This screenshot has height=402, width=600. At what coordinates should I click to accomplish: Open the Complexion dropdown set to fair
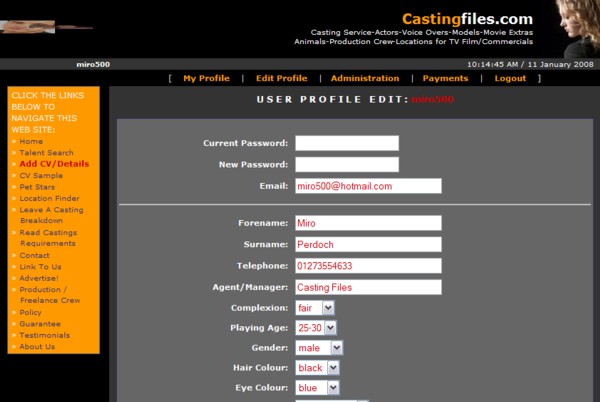(x=315, y=308)
